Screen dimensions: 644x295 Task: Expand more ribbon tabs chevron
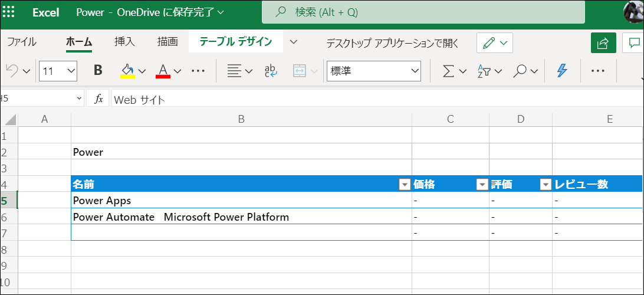pyautogui.click(x=294, y=42)
